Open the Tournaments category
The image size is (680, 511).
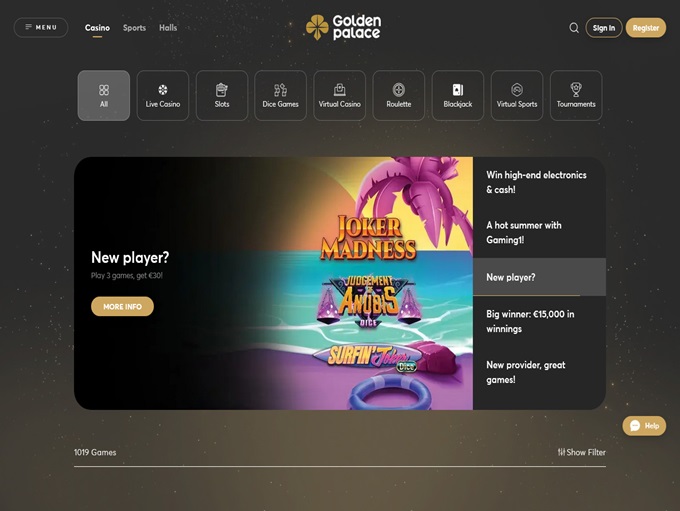pos(576,95)
